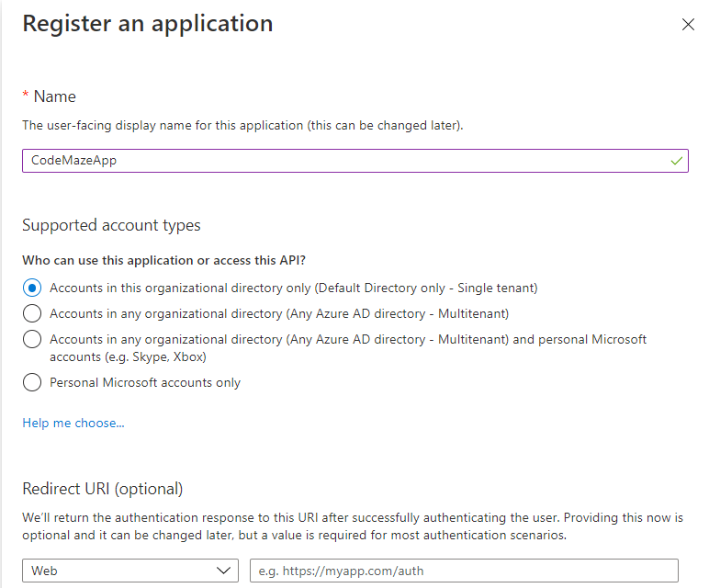
Task: Focus the redirect URI text box
Action: click(464, 571)
